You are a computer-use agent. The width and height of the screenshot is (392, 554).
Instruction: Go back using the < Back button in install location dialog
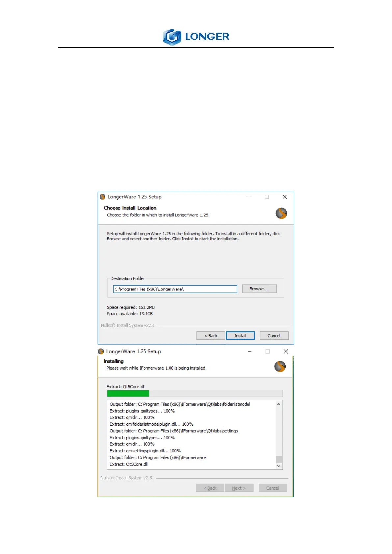pos(211,336)
